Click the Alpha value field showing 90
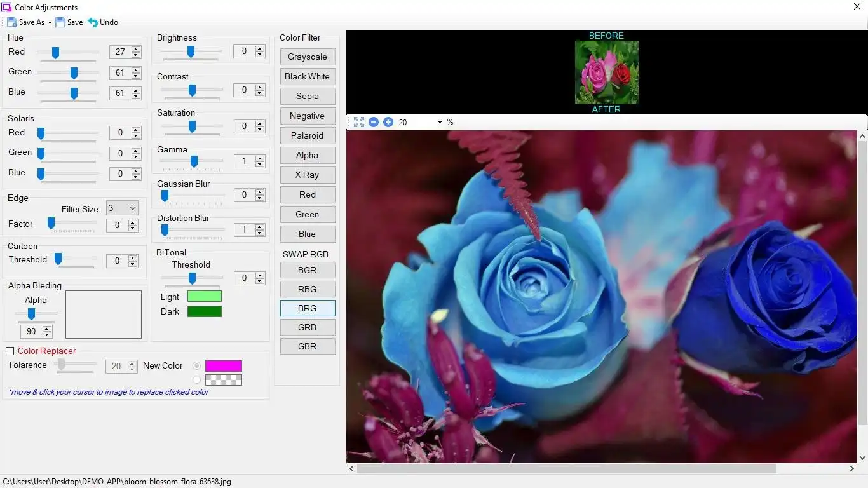This screenshot has width=868, height=488. pos(31,332)
